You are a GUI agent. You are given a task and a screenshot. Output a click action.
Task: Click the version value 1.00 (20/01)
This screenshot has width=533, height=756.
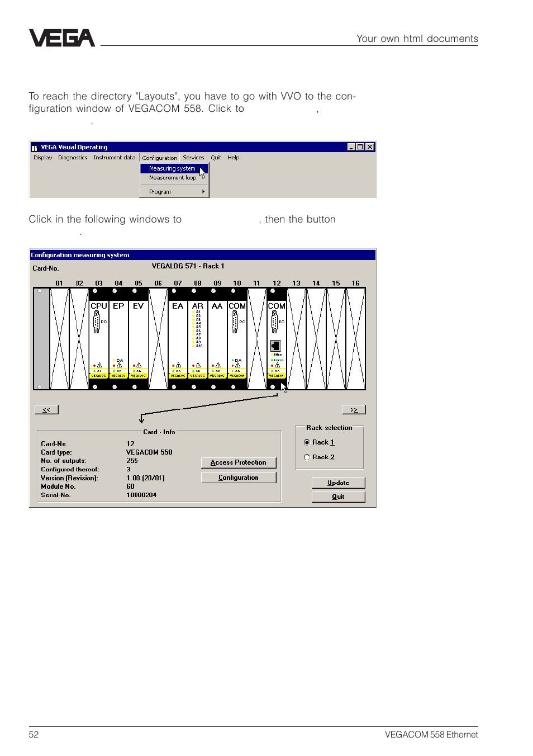tap(145, 478)
